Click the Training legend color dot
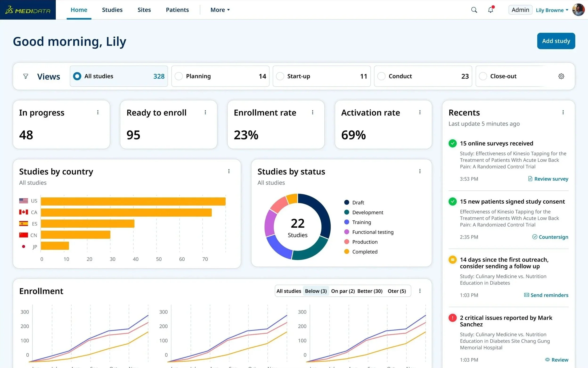588x368 pixels. point(347,222)
